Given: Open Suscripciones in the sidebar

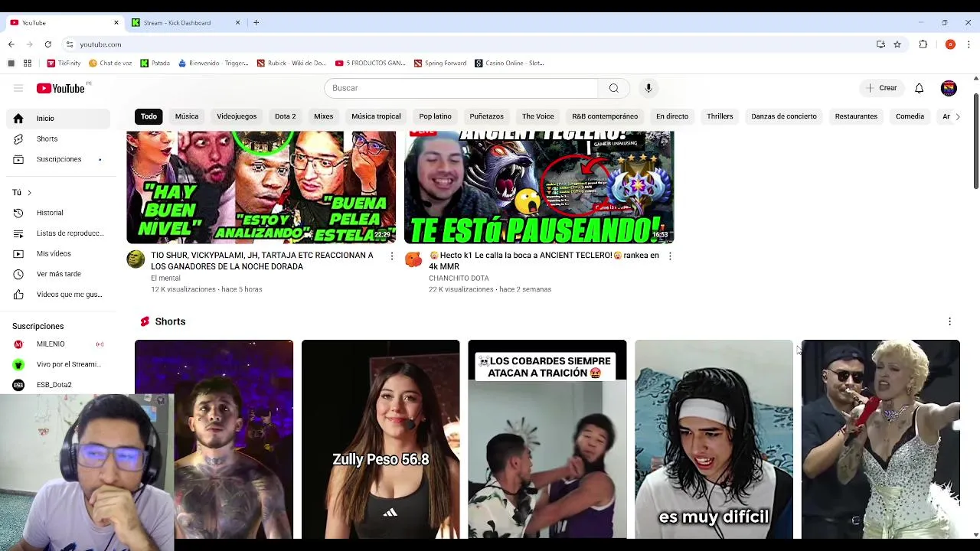Looking at the screenshot, I should (58, 159).
